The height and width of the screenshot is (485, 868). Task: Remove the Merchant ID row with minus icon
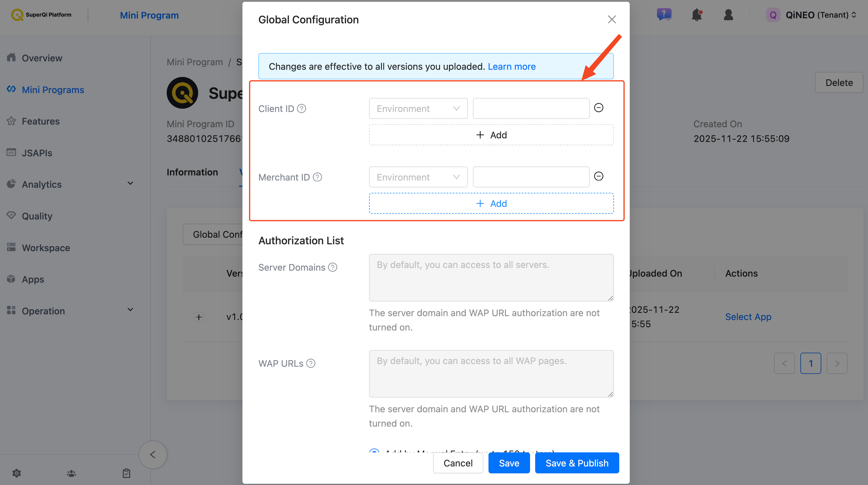598,176
